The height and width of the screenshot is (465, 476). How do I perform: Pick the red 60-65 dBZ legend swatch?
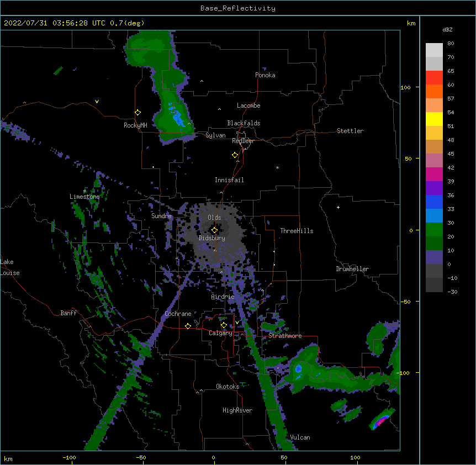pyautogui.click(x=434, y=78)
